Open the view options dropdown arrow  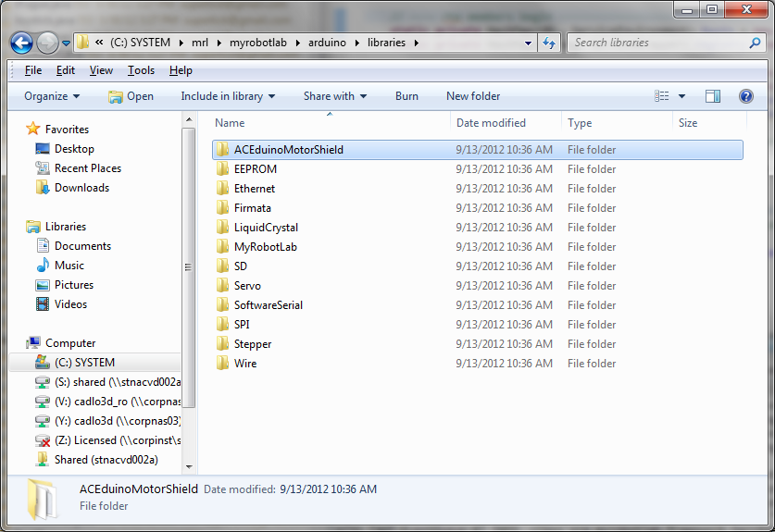click(x=682, y=96)
